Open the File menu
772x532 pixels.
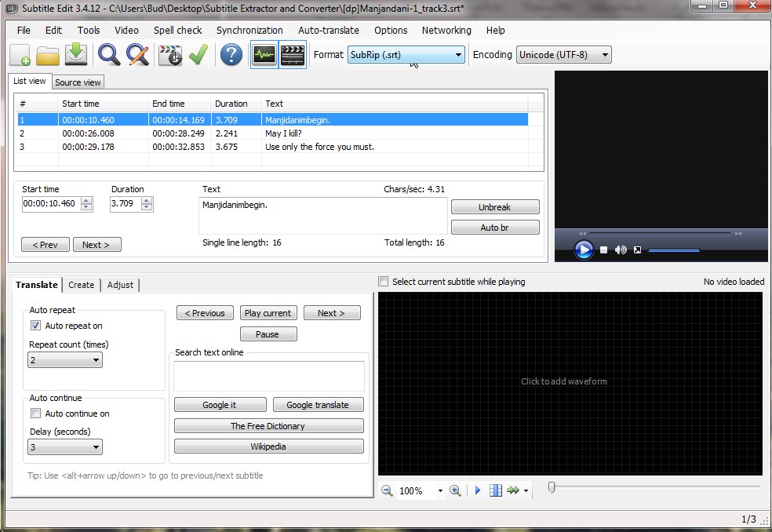[x=24, y=30]
